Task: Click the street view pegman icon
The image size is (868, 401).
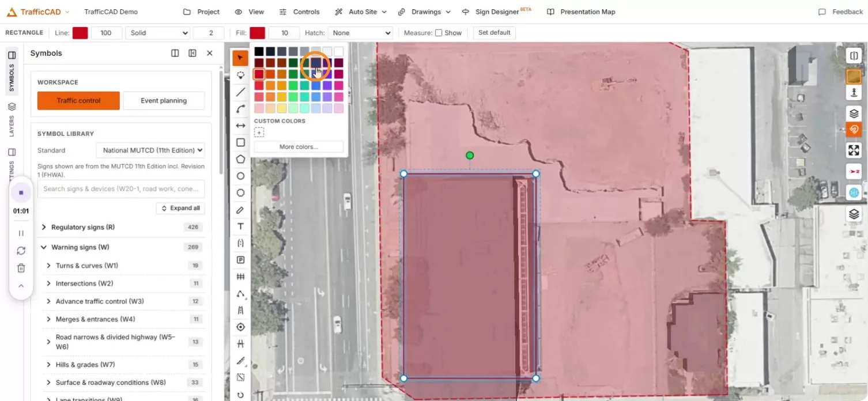Action: tap(854, 92)
